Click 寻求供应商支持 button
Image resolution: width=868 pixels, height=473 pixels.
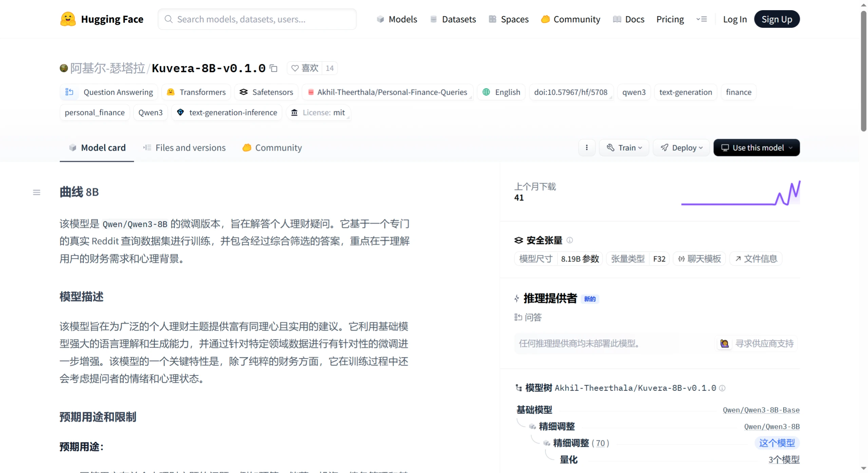756,343
